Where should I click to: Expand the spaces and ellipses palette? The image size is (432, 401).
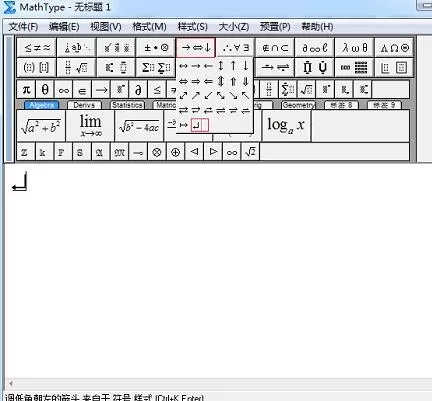click(77, 48)
